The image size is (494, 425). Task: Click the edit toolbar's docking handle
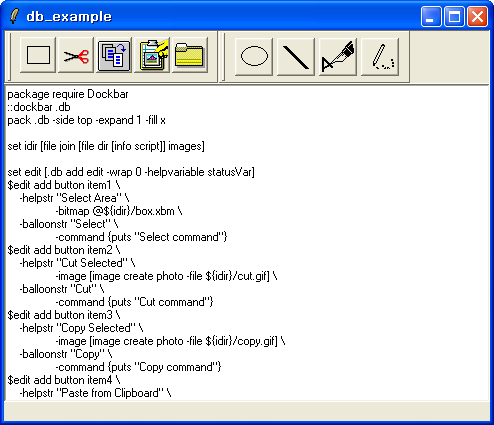[10, 57]
